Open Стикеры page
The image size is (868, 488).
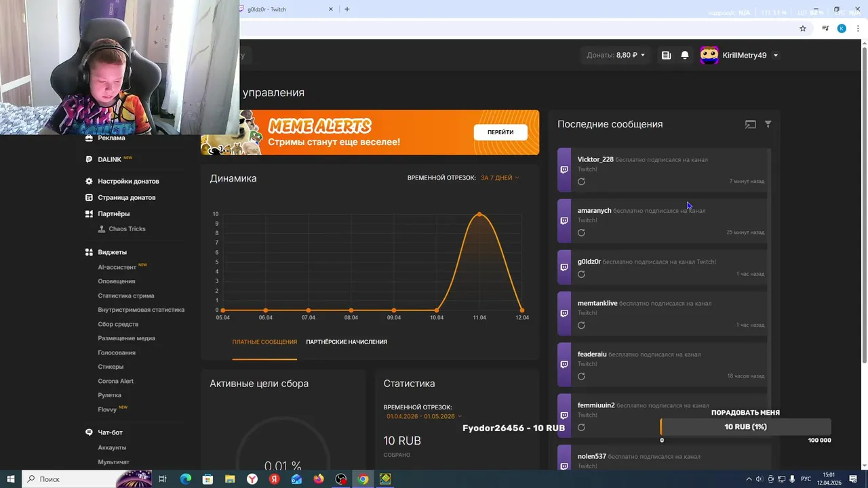tap(111, 367)
